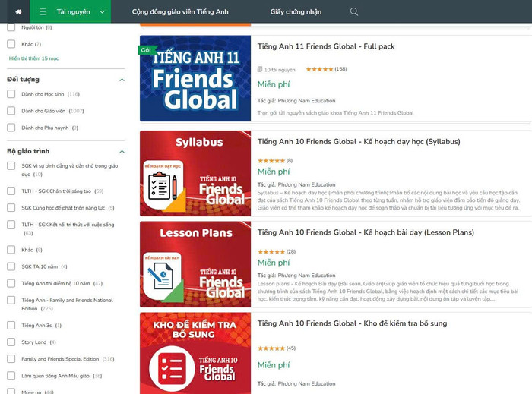Click the stars under Kho đề kiểm tra

click(x=271, y=348)
